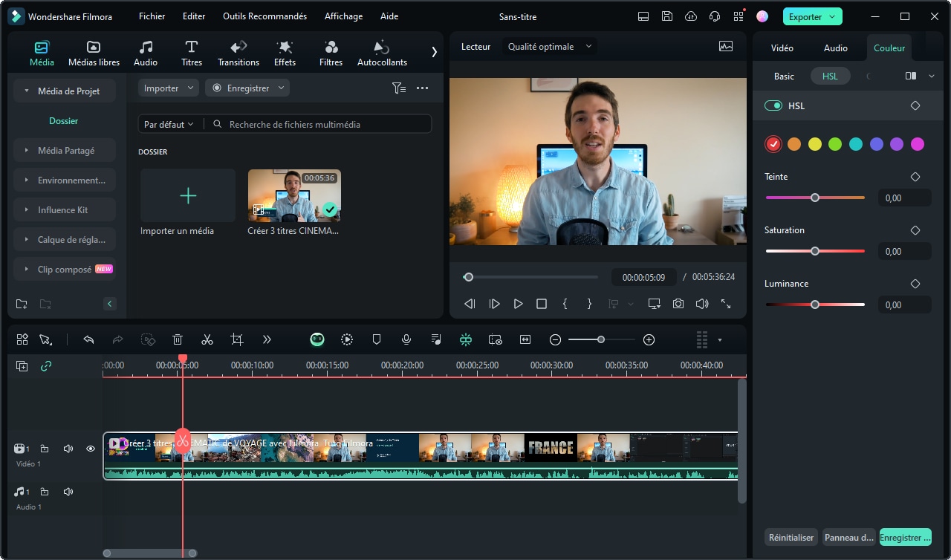This screenshot has width=951, height=560.
Task: Open the Autocollants stickers tab
Action: (x=382, y=53)
